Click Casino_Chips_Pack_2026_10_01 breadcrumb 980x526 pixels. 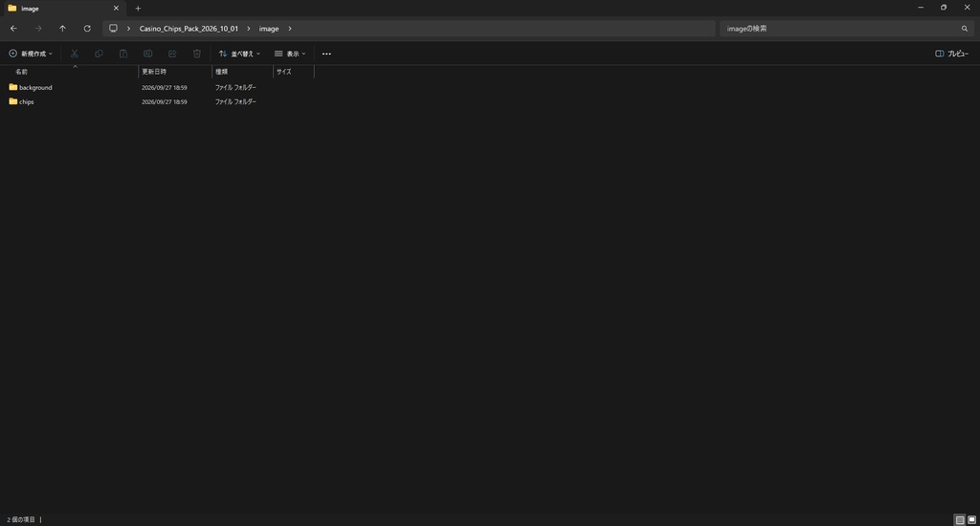189,29
